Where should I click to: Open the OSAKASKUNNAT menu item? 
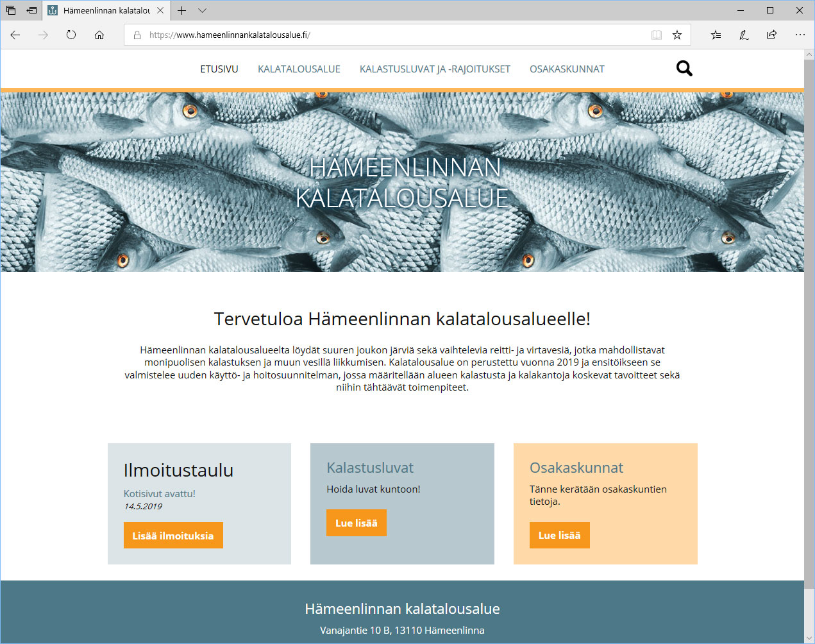[x=567, y=69]
